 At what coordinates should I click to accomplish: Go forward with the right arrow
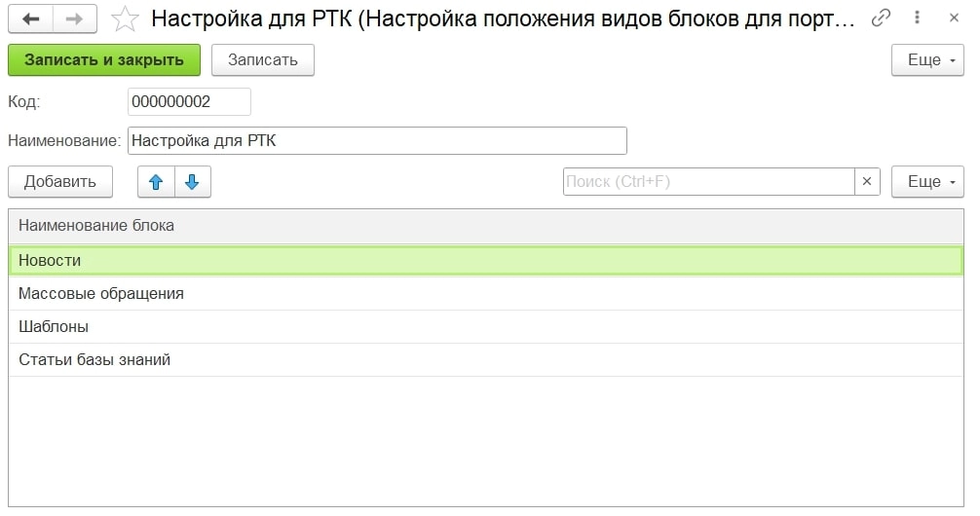pos(74,18)
